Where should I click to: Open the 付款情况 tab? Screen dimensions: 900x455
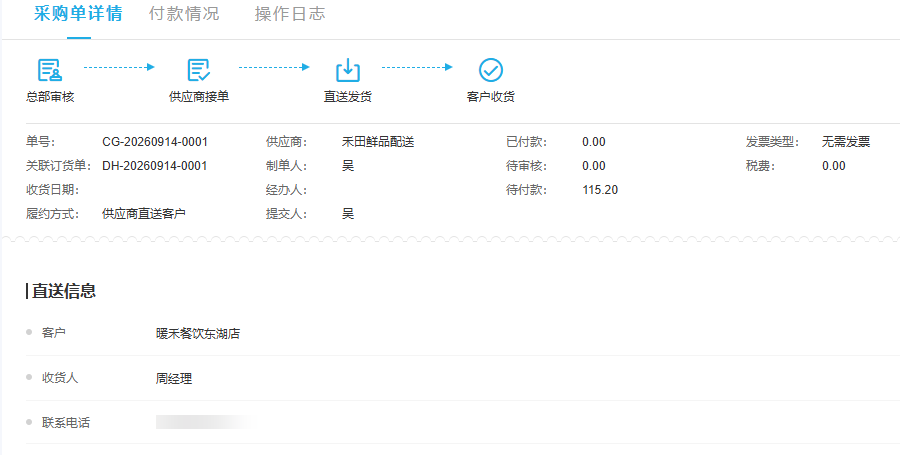pos(184,13)
